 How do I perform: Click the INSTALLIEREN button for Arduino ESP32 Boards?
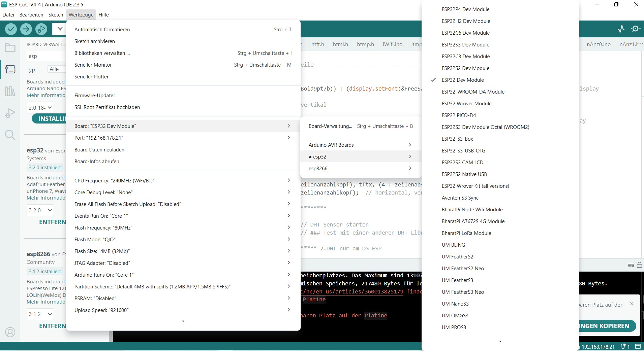(49, 119)
